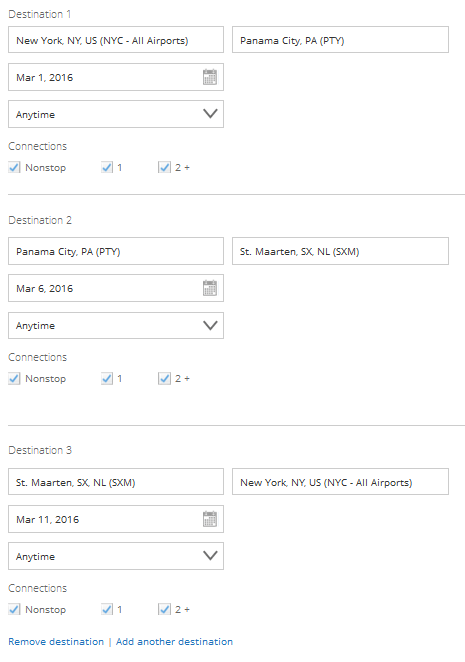Open calendar icon for Mar 11, 2016 date
The image size is (465, 662).
tap(210, 519)
